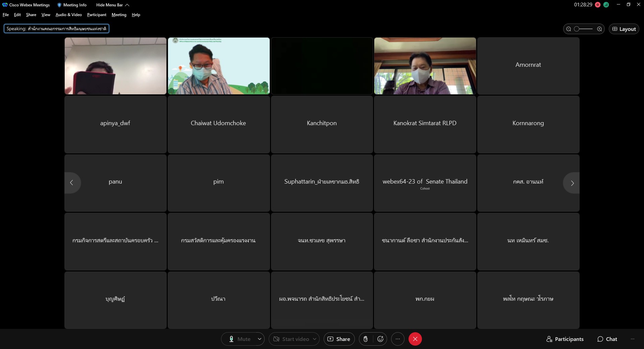Click the red leave meeting button
Viewport: 644px width, 349px height.
pyautogui.click(x=415, y=339)
